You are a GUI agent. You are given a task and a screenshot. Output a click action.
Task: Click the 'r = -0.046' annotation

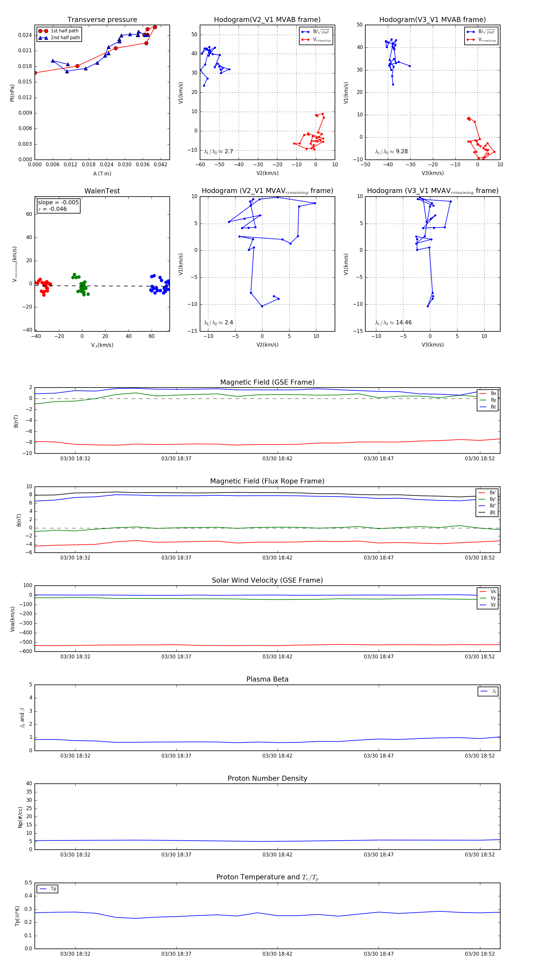53,209
